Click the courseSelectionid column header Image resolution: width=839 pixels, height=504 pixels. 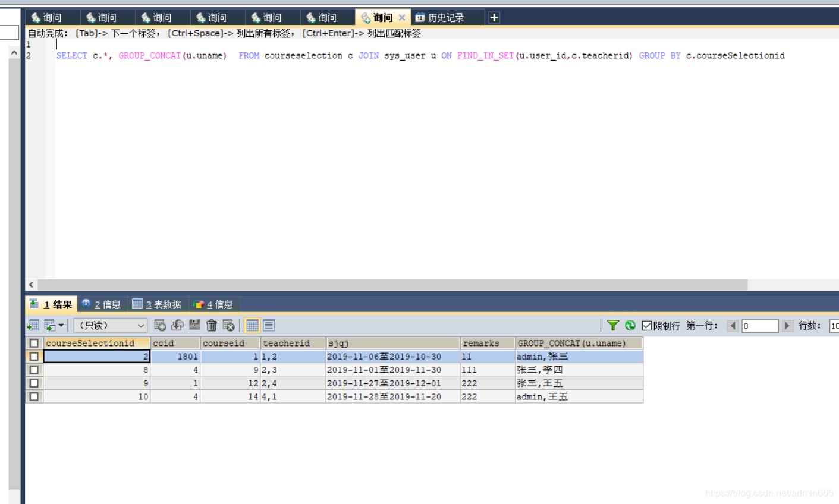point(97,343)
